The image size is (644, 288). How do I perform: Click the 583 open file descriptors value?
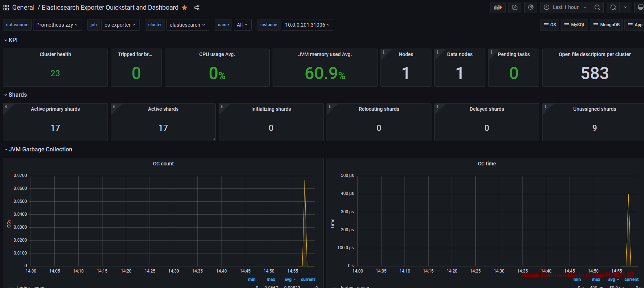coord(595,73)
